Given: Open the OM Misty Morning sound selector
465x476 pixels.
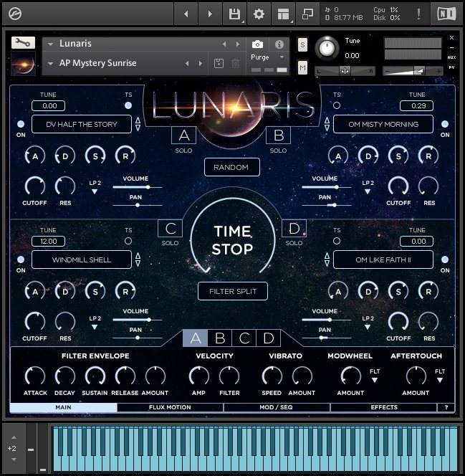Looking at the screenshot, I should pyautogui.click(x=383, y=124).
